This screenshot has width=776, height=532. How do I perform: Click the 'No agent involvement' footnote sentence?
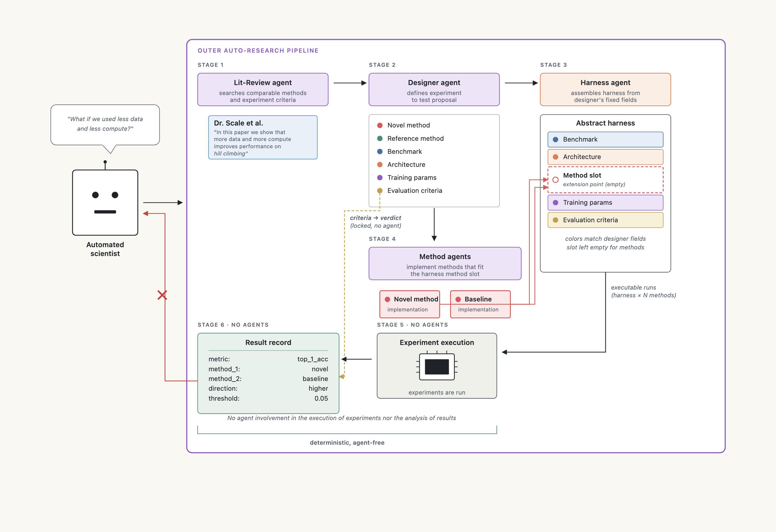[x=342, y=418]
